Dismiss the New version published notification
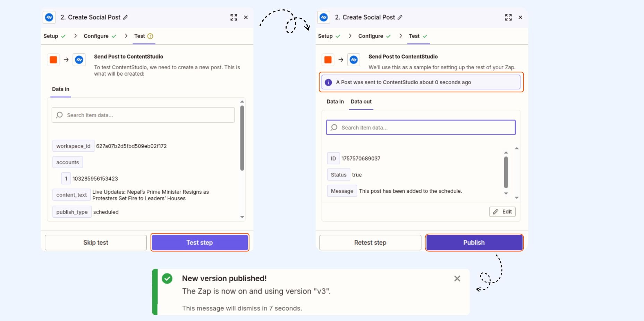This screenshot has width=644, height=321. click(457, 279)
